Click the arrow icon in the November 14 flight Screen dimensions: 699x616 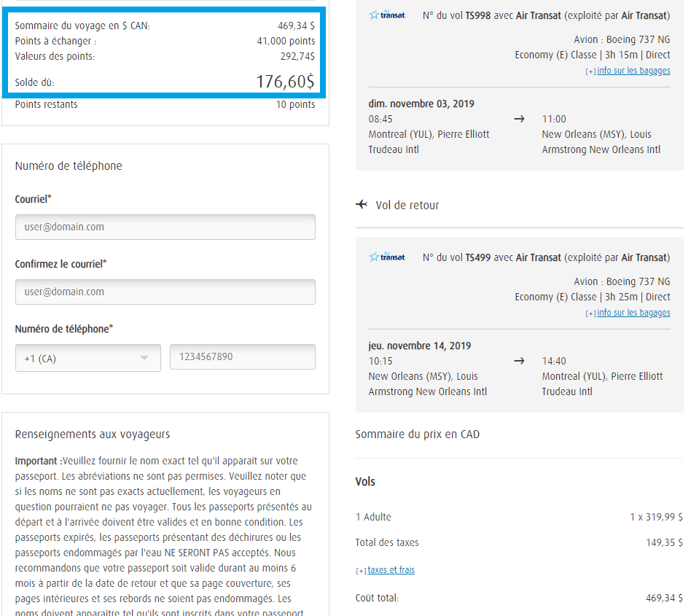pyautogui.click(x=519, y=361)
